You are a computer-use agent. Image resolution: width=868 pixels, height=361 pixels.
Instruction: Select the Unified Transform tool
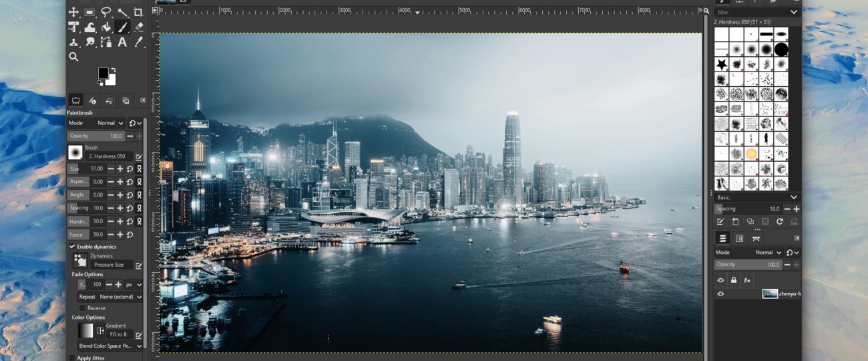[73, 27]
